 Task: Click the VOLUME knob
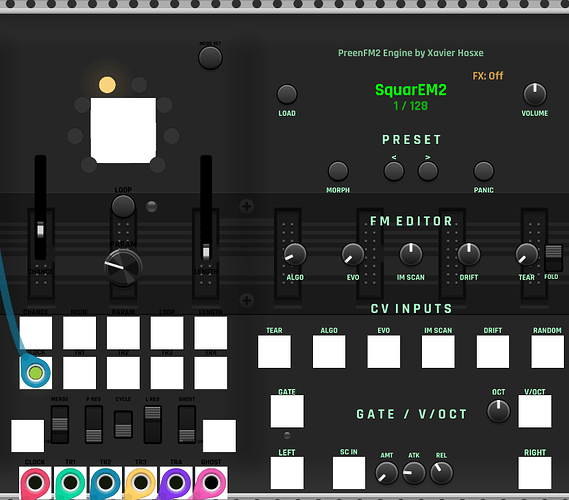535,94
